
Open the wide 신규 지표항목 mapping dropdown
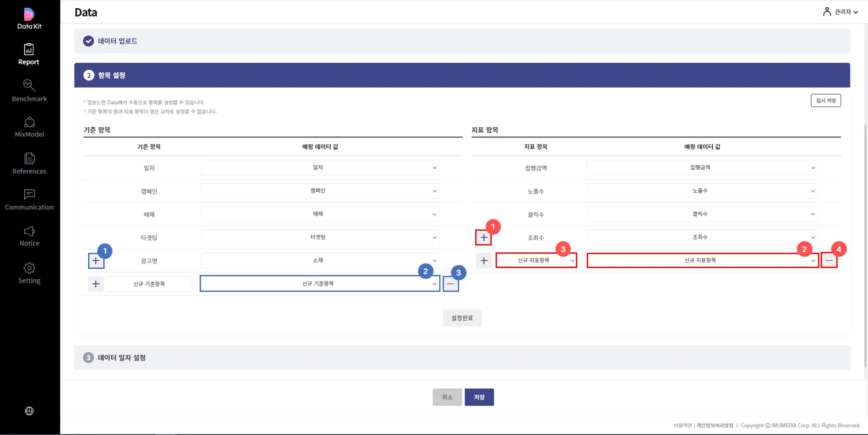pos(703,261)
